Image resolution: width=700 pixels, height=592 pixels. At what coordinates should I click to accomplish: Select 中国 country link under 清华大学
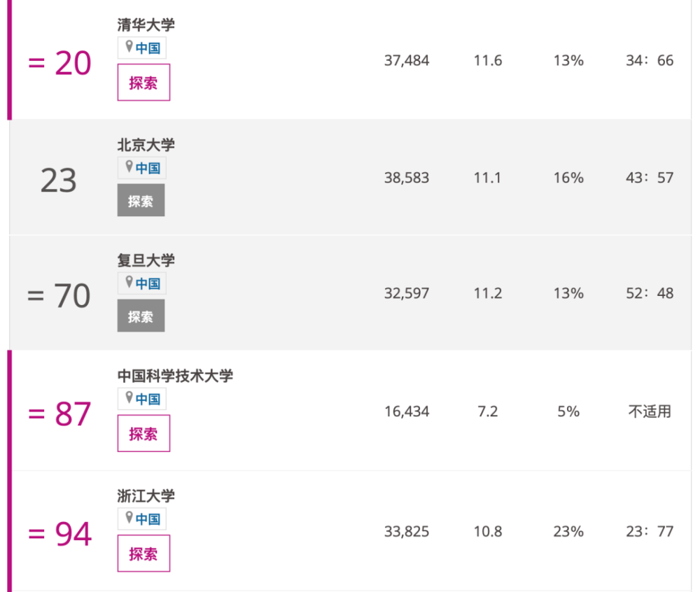(148, 48)
